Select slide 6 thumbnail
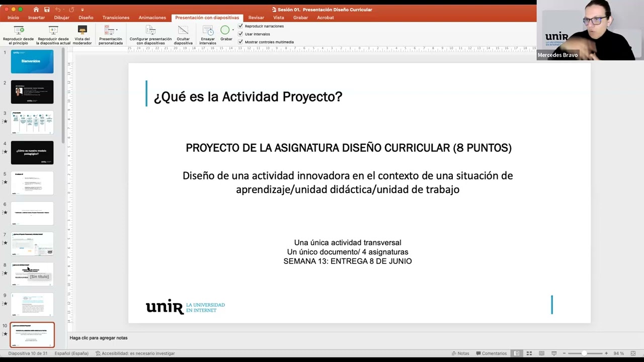This screenshot has height=362, width=644. pos(32,213)
